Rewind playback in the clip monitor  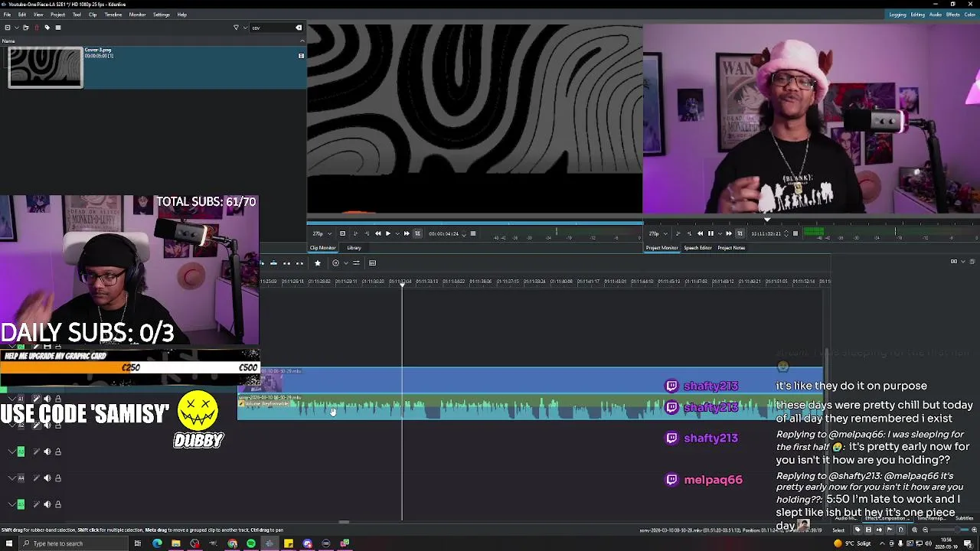[x=377, y=233]
